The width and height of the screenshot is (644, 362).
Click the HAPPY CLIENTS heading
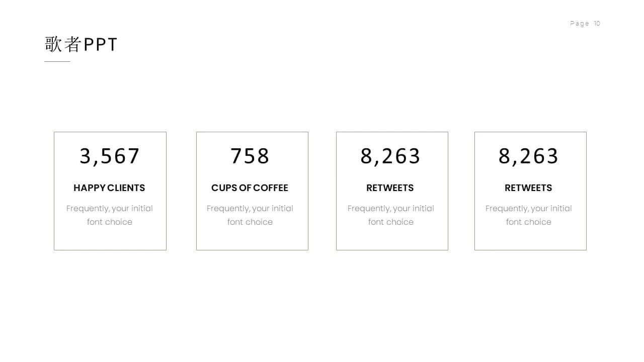(x=109, y=188)
